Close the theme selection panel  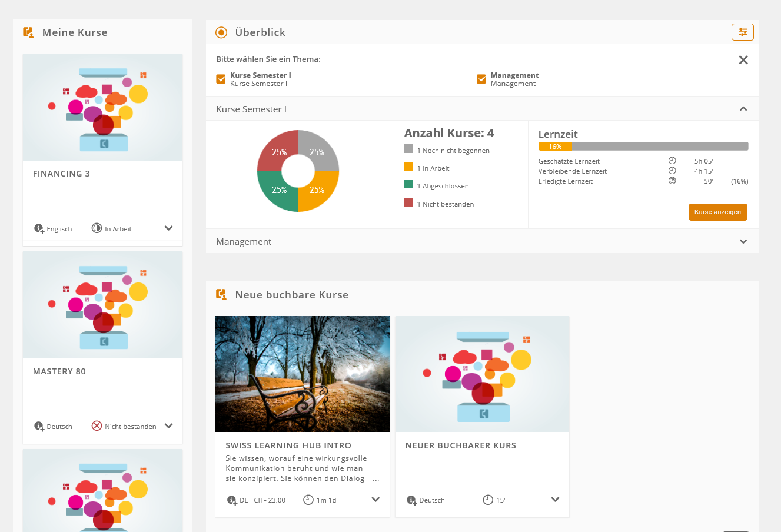click(x=743, y=60)
